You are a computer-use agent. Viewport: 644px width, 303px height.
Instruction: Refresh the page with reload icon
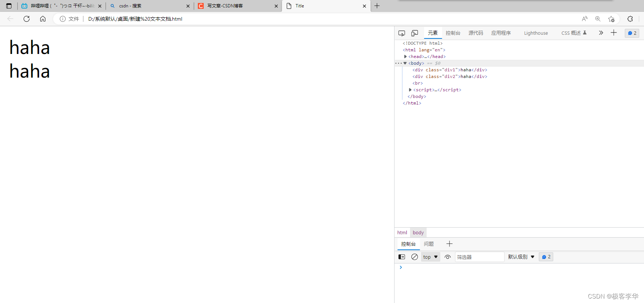point(27,19)
